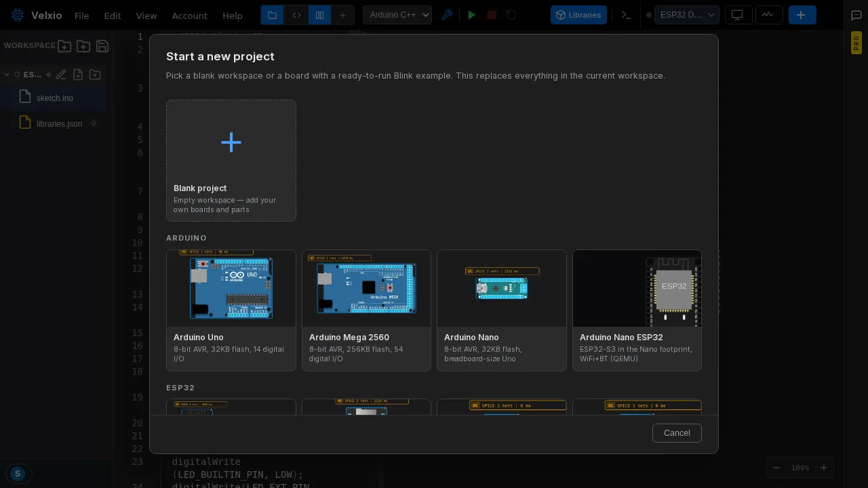Click the reset circular arrow icon
Image resolution: width=868 pixels, height=488 pixels.
(512, 15)
